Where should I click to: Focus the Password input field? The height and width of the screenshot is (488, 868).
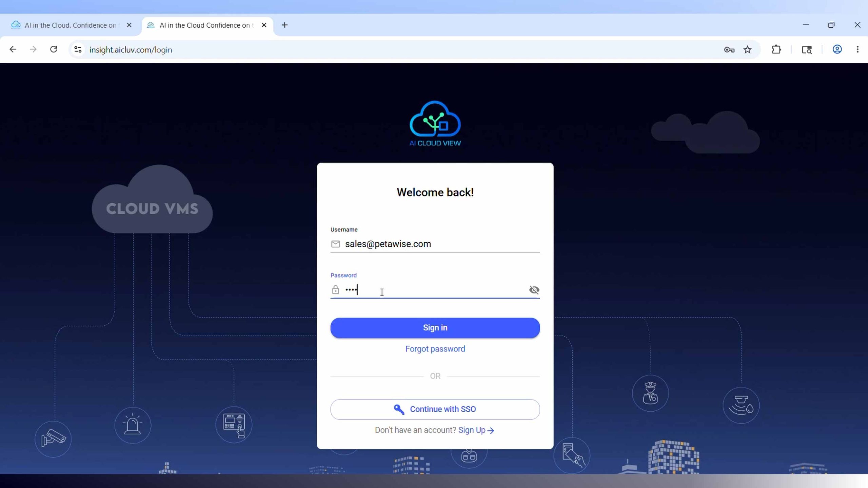coord(435,290)
